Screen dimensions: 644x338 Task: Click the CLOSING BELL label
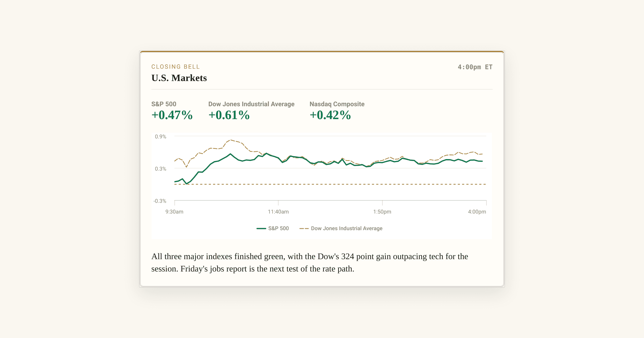pos(175,67)
